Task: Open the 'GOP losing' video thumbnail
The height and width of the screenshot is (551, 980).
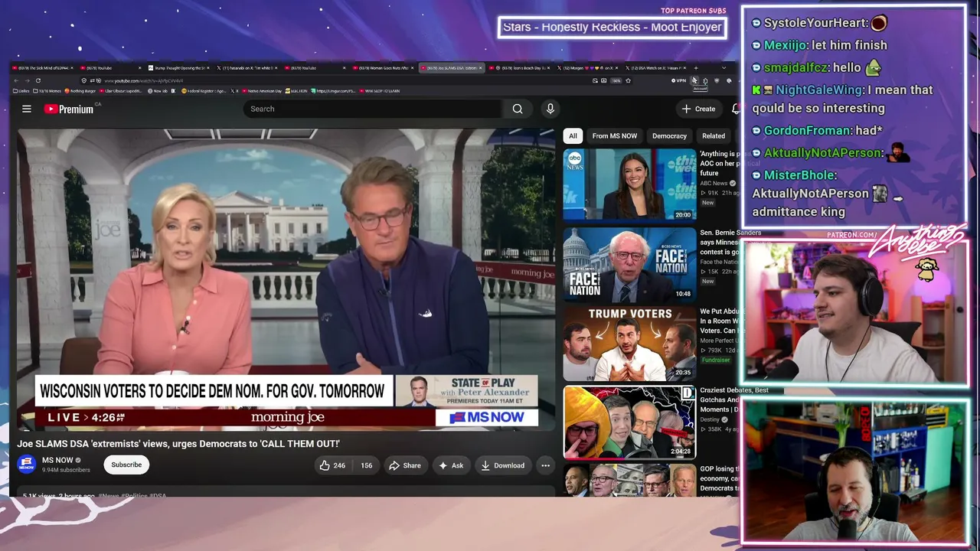Action: pyautogui.click(x=629, y=481)
